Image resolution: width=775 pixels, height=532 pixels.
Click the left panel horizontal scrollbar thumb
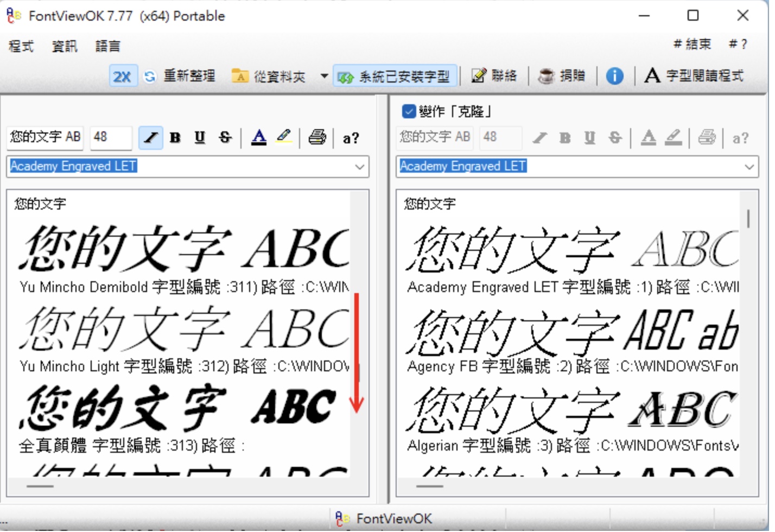coord(40,486)
